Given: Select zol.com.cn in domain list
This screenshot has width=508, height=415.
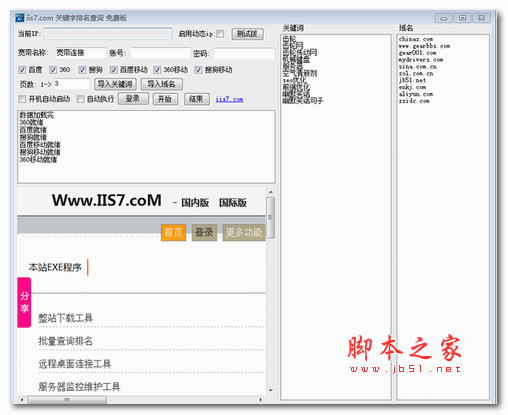Looking at the screenshot, I should coord(416,73).
